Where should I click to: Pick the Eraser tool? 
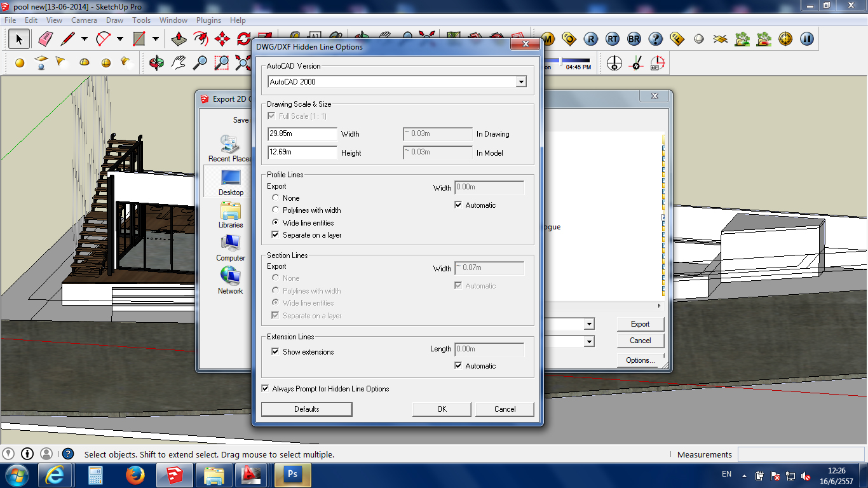tap(45, 39)
